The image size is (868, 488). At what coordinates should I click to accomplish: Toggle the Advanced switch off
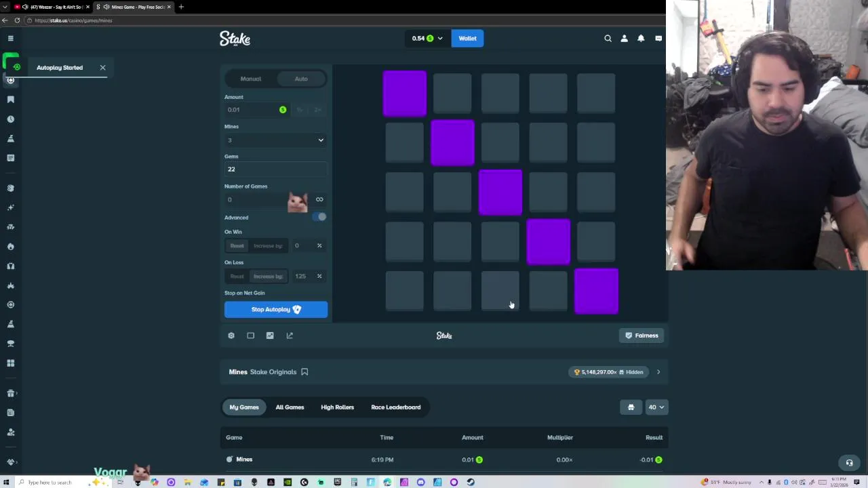(319, 217)
